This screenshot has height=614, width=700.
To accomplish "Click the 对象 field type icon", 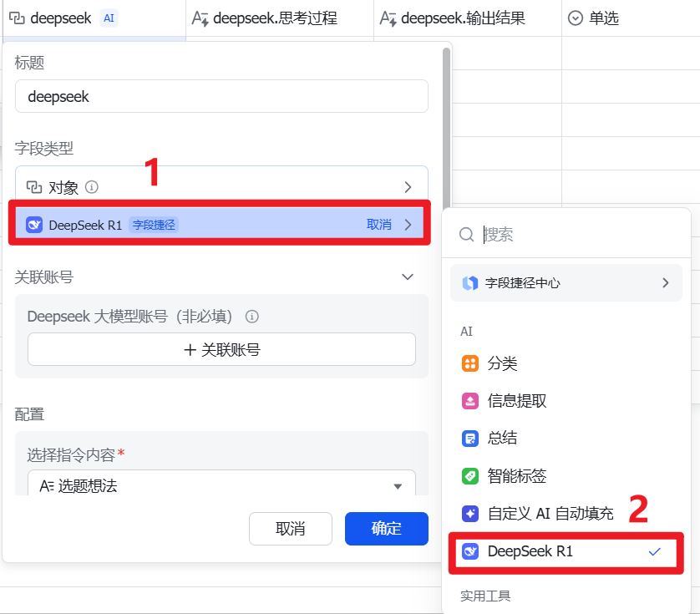I will 34,187.
